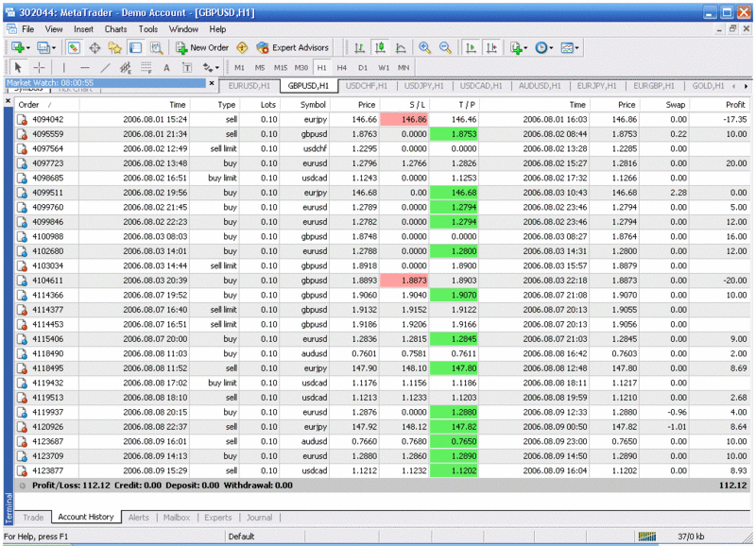Select the equidistant channel tool
The width and height of the screenshot is (756, 546).
[x=126, y=67]
